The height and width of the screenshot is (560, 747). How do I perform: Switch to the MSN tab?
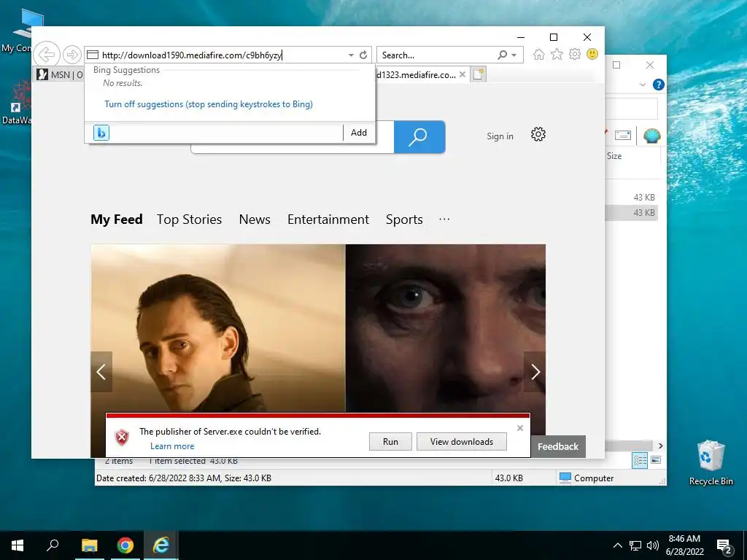(x=60, y=75)
